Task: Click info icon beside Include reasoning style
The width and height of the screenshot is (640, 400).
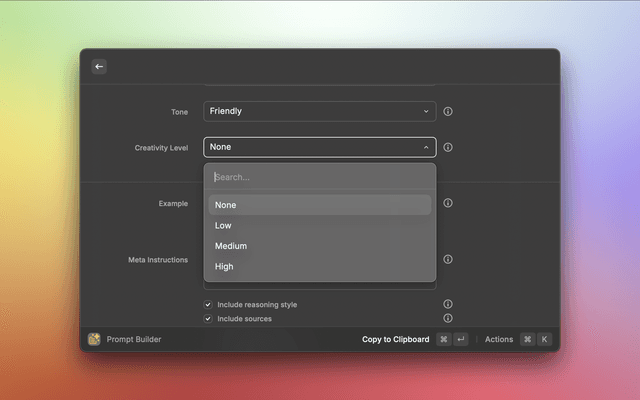Action: (448, 304)
